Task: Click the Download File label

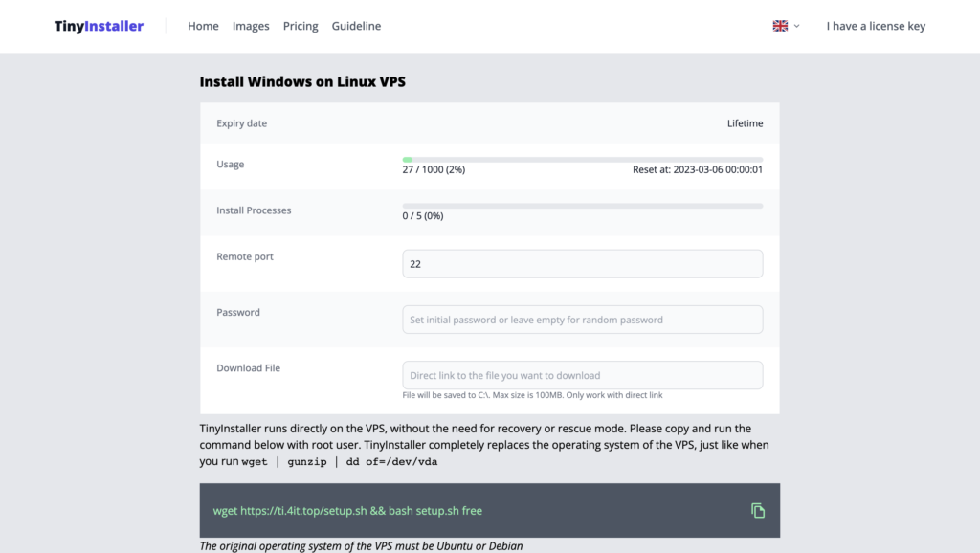Action: [248, 368]
